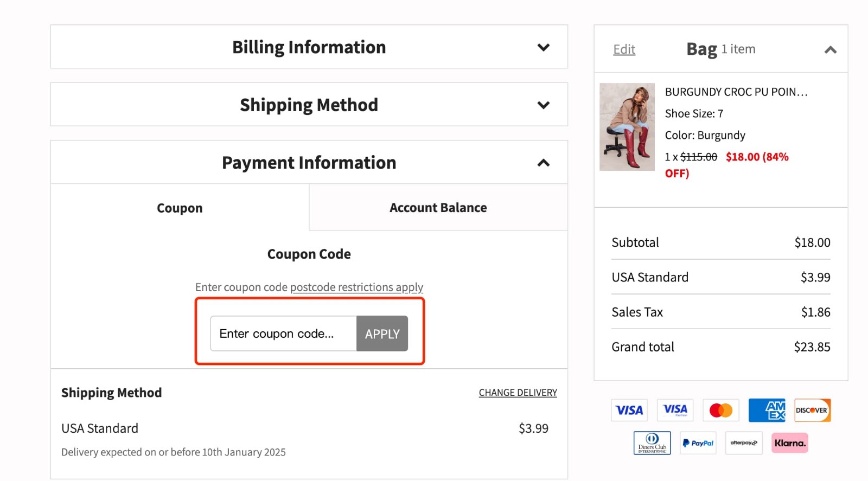Choose PayPal payment option
868x481 pixels.
point(698,443)
